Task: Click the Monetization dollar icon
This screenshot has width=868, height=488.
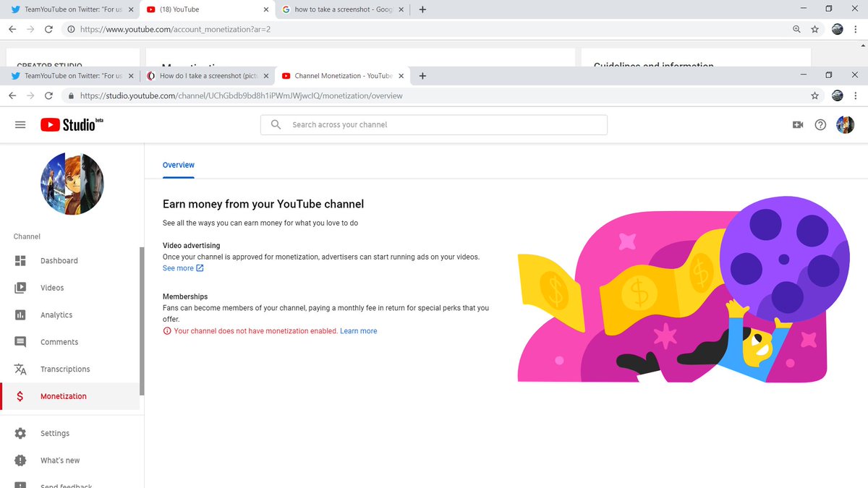Action: pos(20,396)
